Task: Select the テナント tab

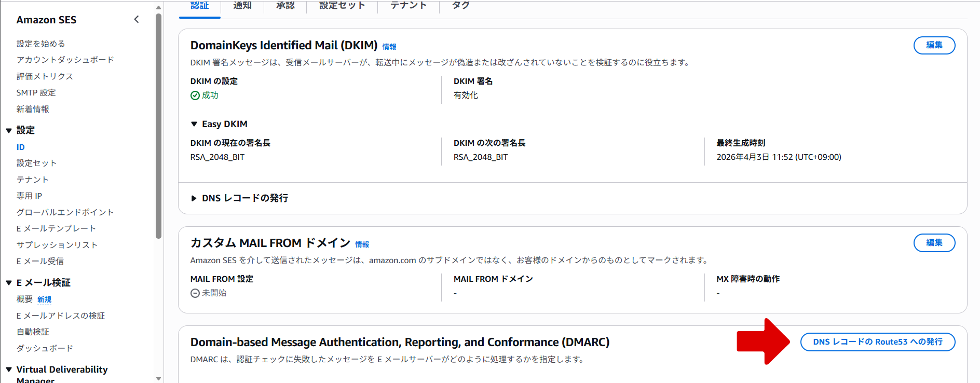Action: point(409,6)
